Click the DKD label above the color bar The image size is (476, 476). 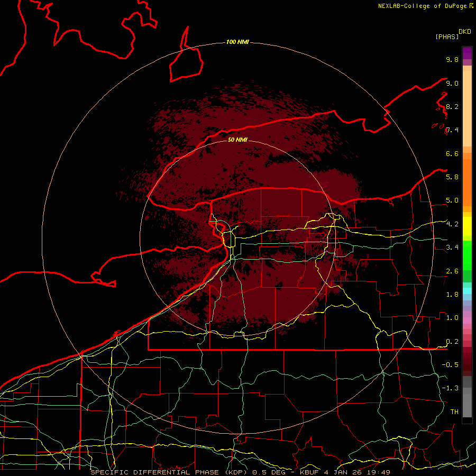click(465, 32)
